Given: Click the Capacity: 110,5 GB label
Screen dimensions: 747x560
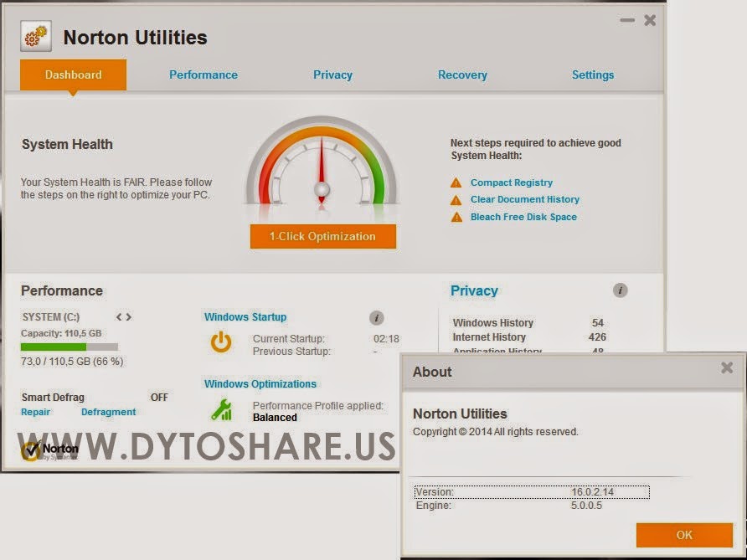Looking at the screenshot, I should pos(61,333).
